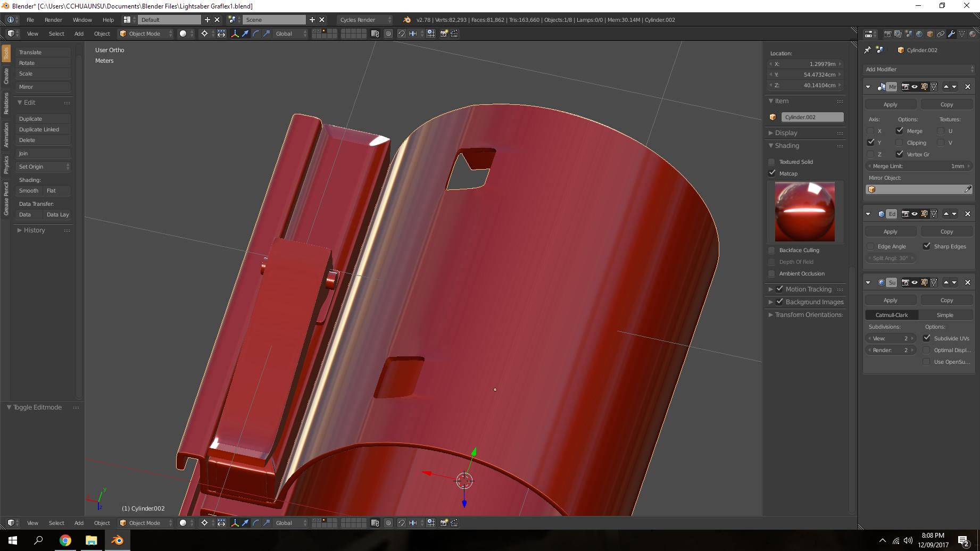Move the Mirror modifier down in stack
The image size is (980, 551).
click(954, 87)
